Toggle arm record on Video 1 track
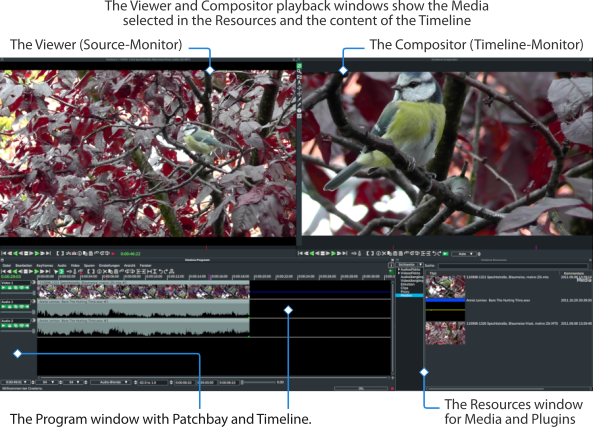This screenshot has width=593, height=427. tap(9, 287)
